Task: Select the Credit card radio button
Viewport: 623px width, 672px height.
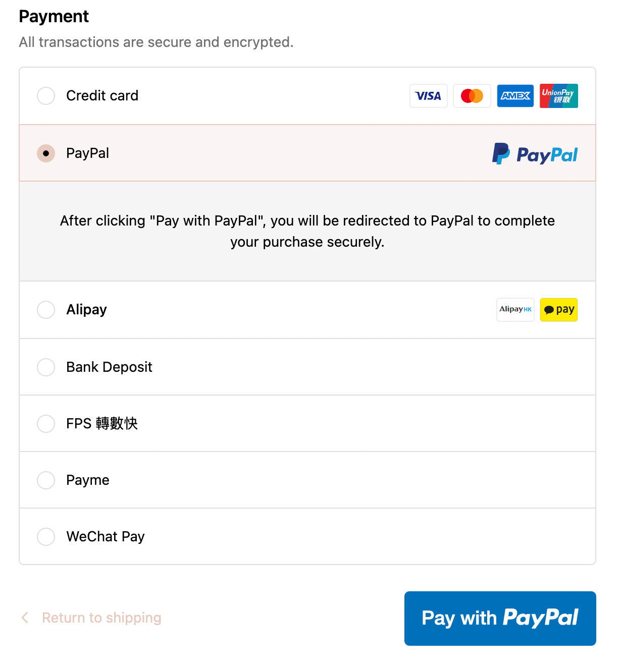Action: coord(46,96)
